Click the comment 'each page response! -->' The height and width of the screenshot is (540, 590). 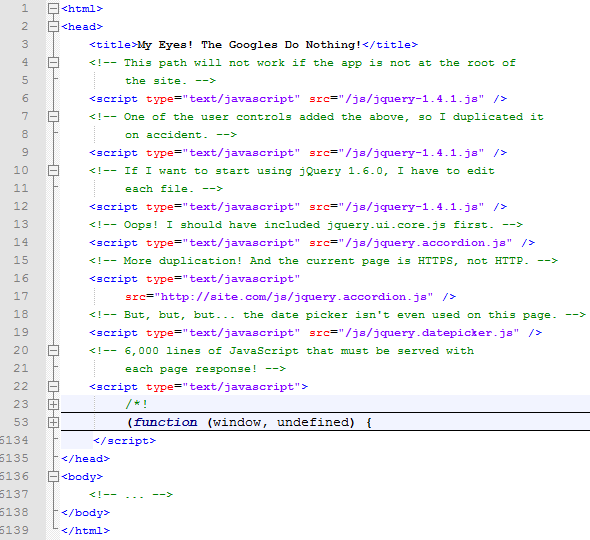tap(205, 369)
